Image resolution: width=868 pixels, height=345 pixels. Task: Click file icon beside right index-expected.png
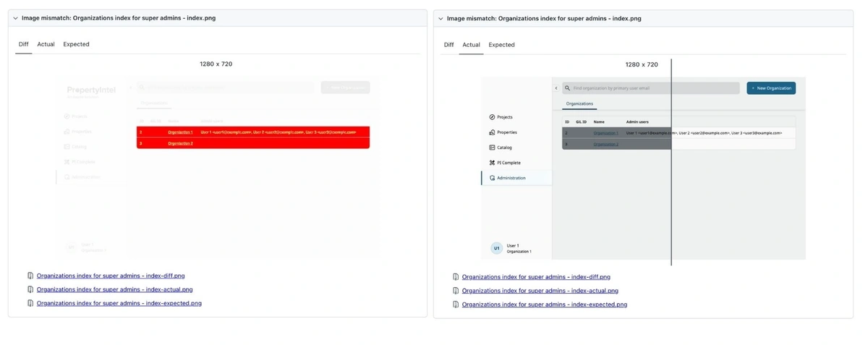[456, 304]
